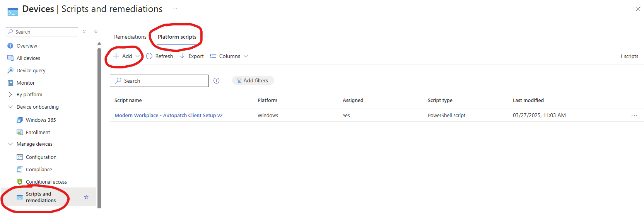
Task: Sort by Script name column header
Action: pyautogui.click(x=128, y=100)
